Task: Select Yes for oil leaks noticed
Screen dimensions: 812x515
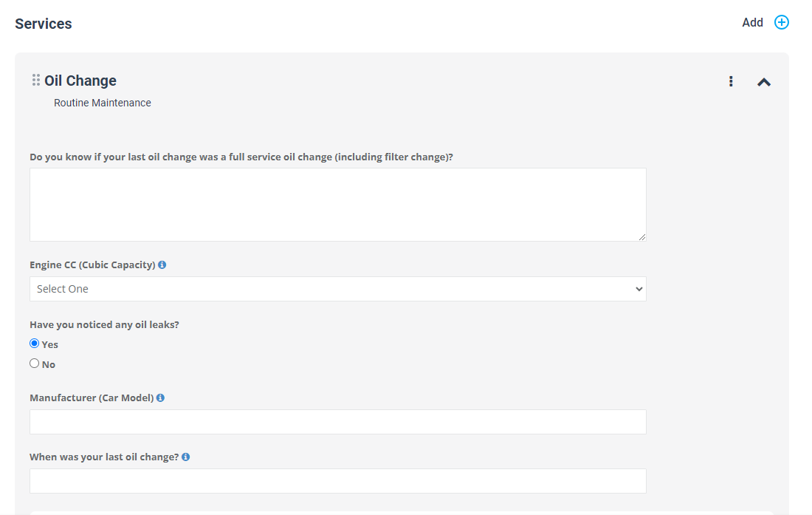Action: (34, 344)
